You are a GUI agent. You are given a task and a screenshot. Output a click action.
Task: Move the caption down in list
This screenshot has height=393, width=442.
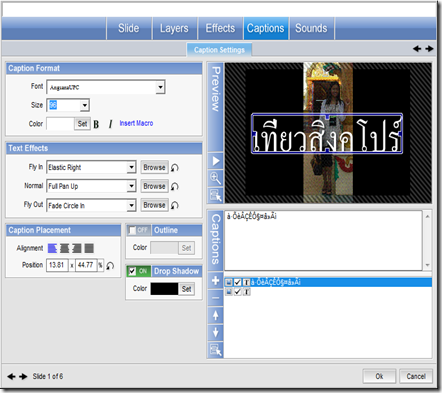[x=215, y=332]
